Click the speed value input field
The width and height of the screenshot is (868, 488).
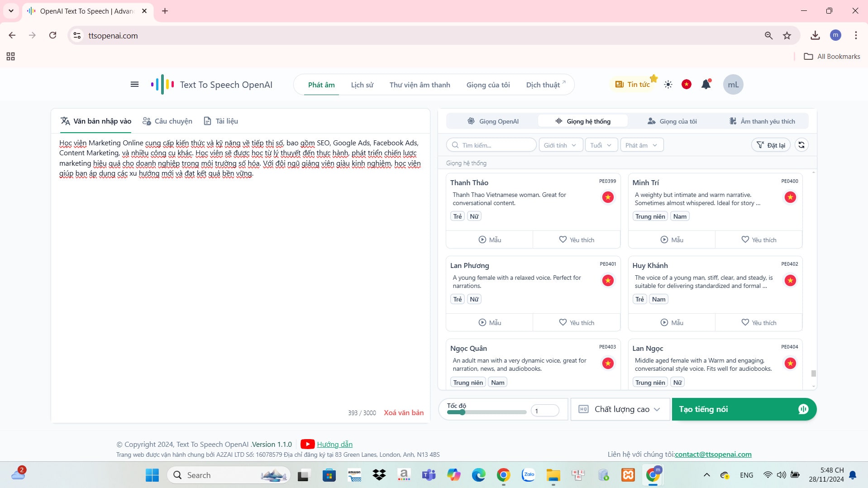point(545,411)
